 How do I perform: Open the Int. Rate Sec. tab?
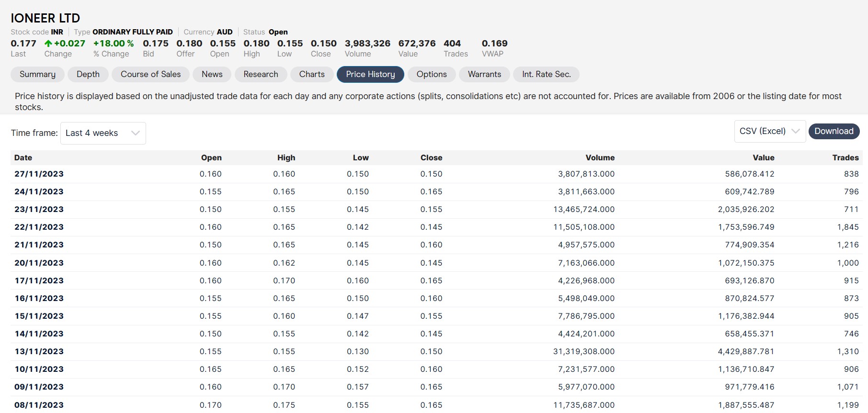[x=547, y=74]
